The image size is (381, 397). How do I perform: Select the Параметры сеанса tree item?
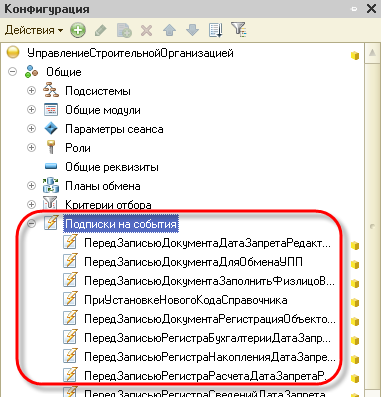[114, 129]
